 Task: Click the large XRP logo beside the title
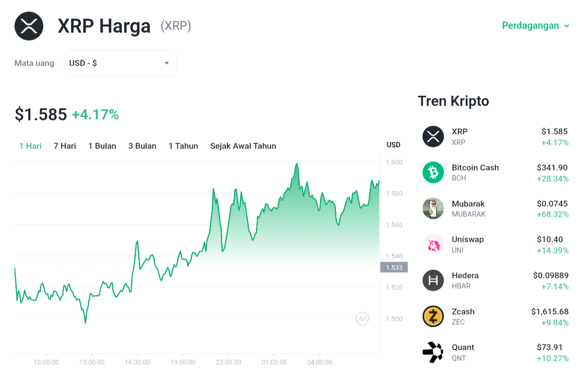point(29,26)
